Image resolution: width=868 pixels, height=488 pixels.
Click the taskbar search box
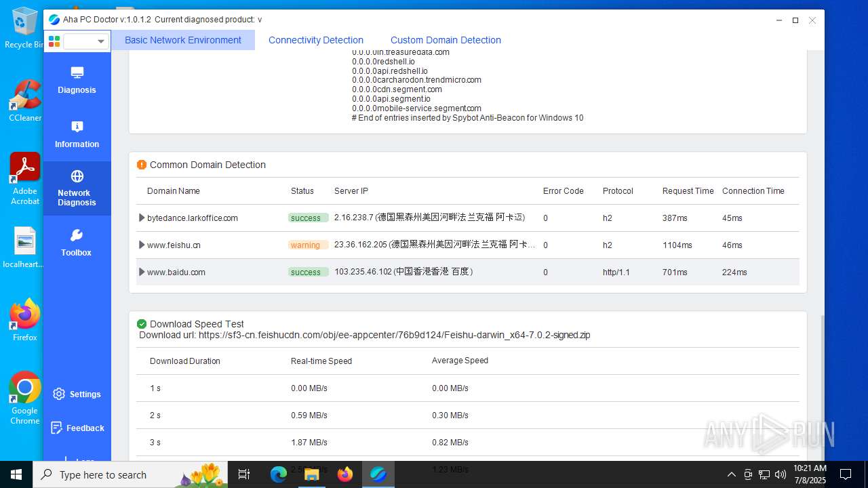[132, 474]
